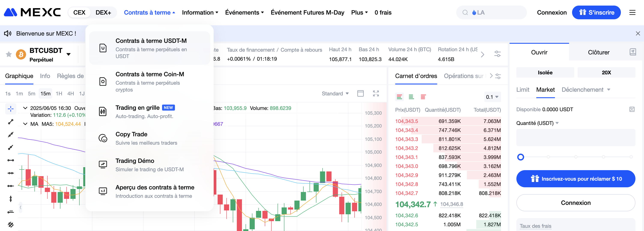Click the quantity percentage slider handle

(520, 157)
